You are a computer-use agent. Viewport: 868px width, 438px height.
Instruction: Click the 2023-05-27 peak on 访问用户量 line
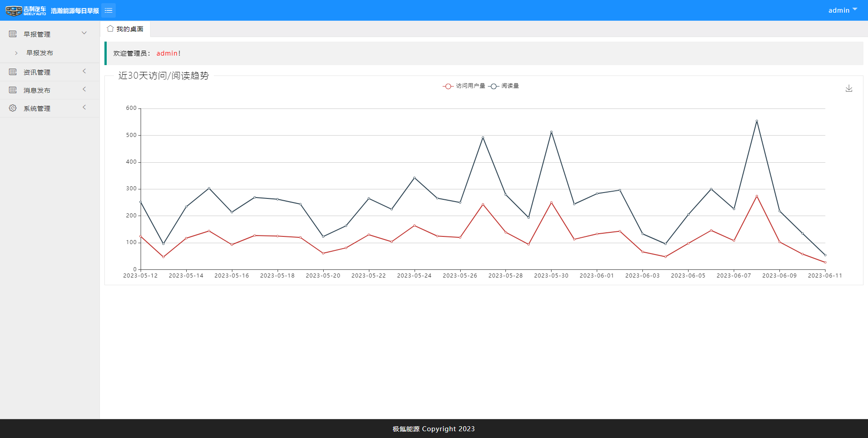tap(483, 204)
